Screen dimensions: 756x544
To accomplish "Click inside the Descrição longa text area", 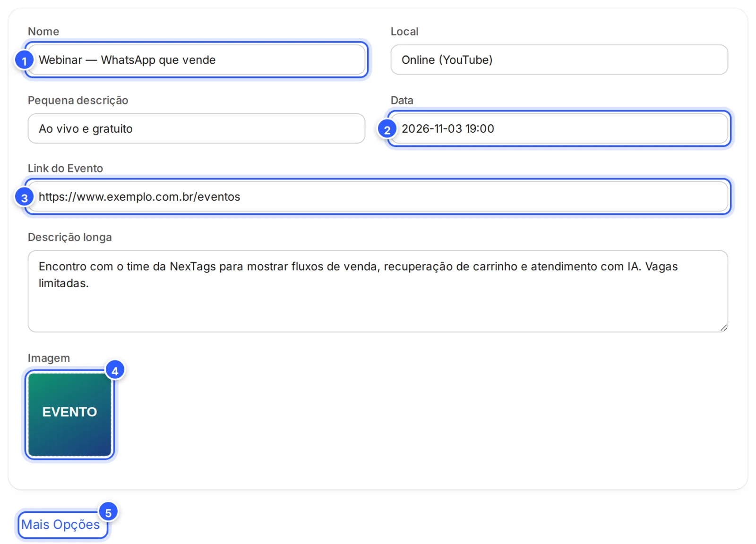I will pos(378,291).
